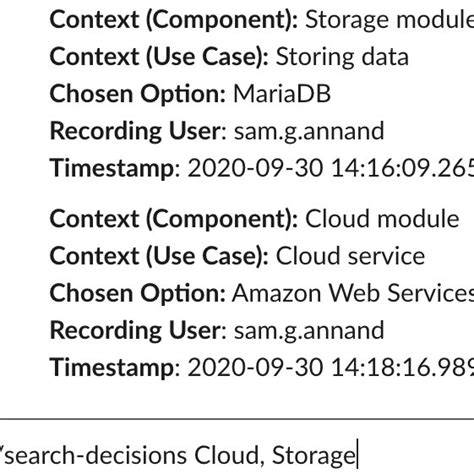
Task: Click "Timestamp" label beside the 14:18:16 value
Action: click(x=112, y=368)
